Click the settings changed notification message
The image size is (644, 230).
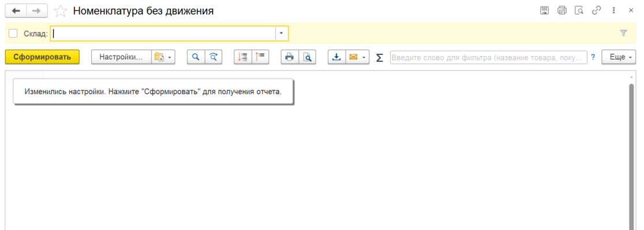click(153, 91)
